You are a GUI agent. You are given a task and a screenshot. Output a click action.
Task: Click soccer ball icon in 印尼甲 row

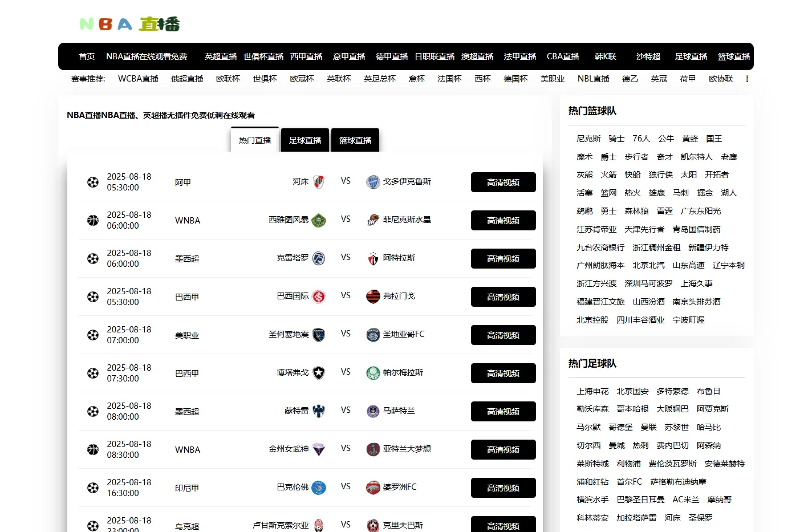[93, 488]
